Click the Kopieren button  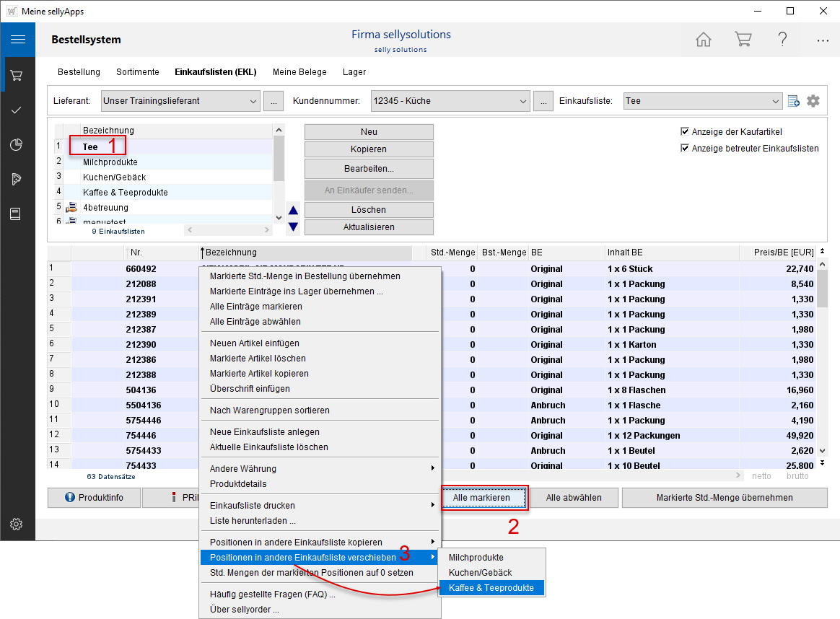point(369,149)
